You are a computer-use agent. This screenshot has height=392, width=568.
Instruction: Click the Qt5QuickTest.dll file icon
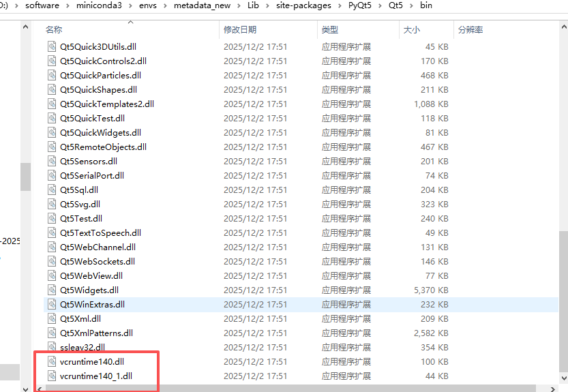pos(52,118)
